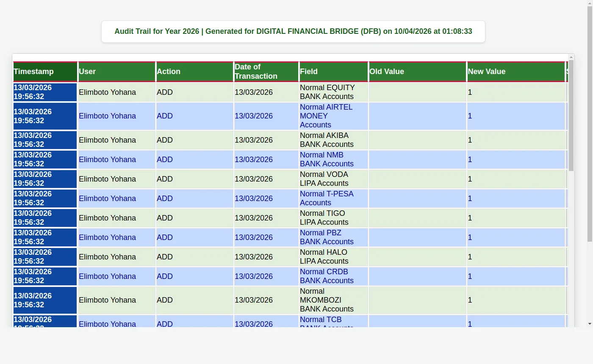Select the Normal MKOMBOZI BANK Accounts cell
The height and width of the screenshot is (364, 593).
click(334, 300)
